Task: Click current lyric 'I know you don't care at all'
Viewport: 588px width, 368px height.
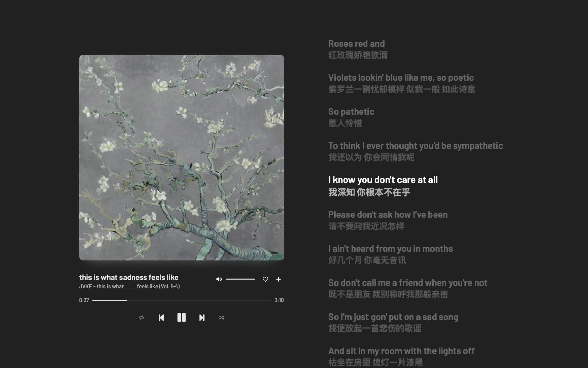Action: point(383,180)
